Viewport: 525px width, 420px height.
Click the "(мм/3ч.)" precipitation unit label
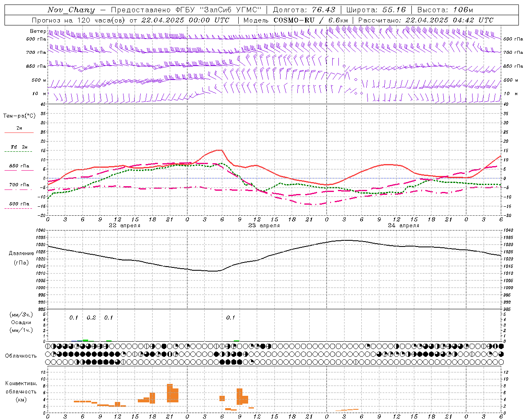(21, 315)
